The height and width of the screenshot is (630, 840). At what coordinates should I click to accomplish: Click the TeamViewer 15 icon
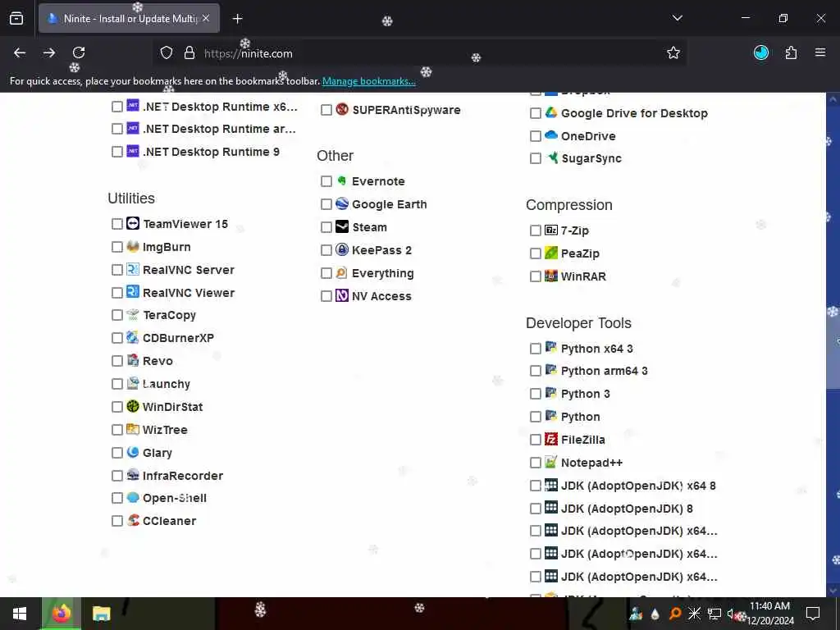pos(133,223)
